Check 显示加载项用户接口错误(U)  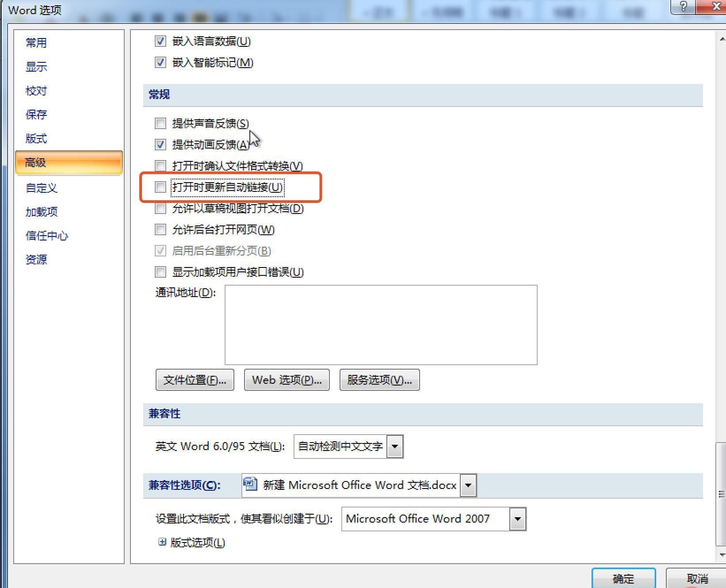(x=160, y=271)
